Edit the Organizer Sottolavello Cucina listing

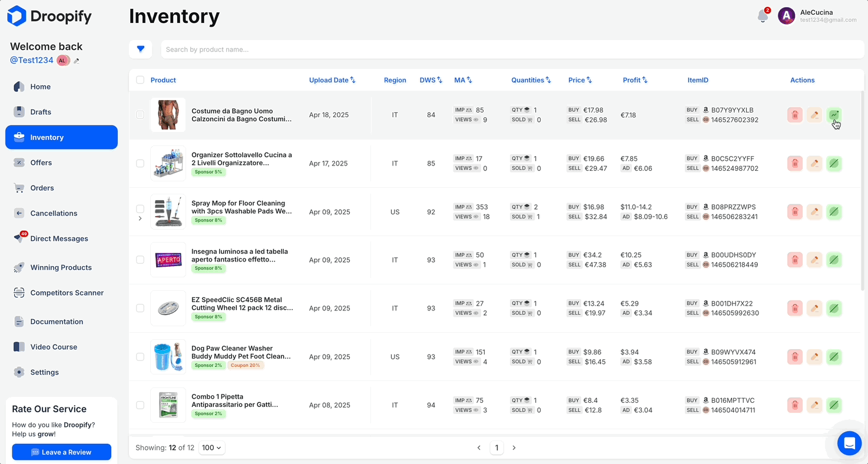tap(814, 163)
